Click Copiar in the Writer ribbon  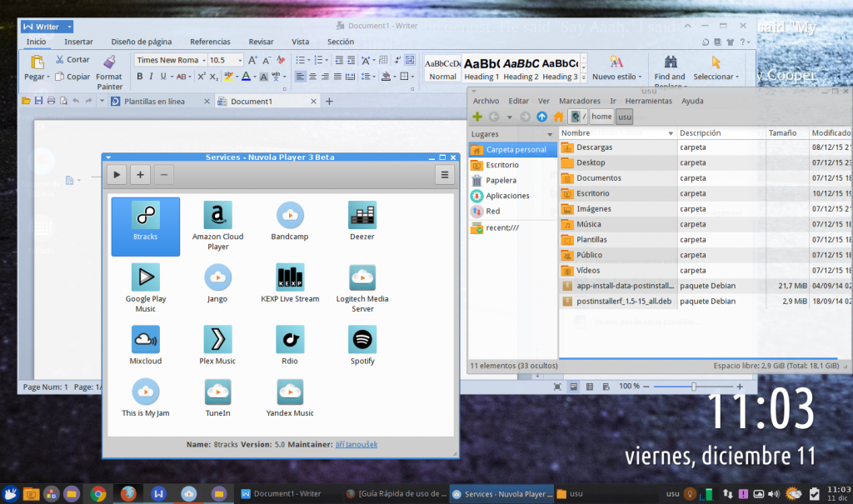coord(73,77)
